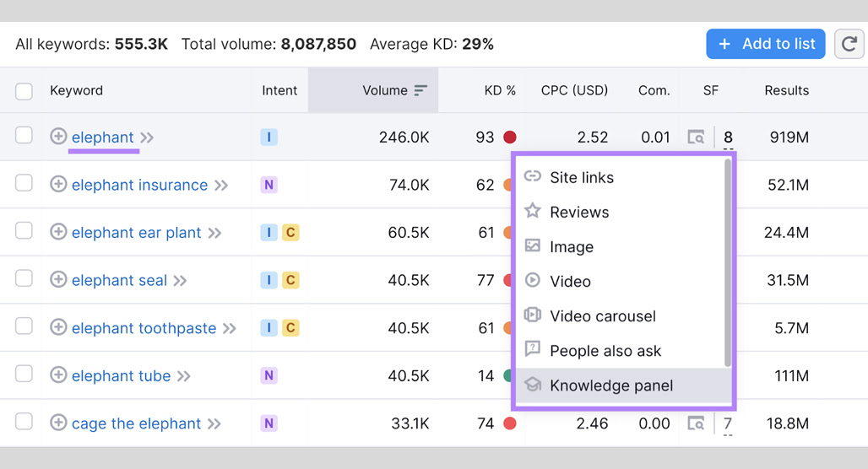Image resolution: width=868 pixels, height=469 pixels.
Task: Click the SERP features popup scrollbar
Action: (727, 262)
